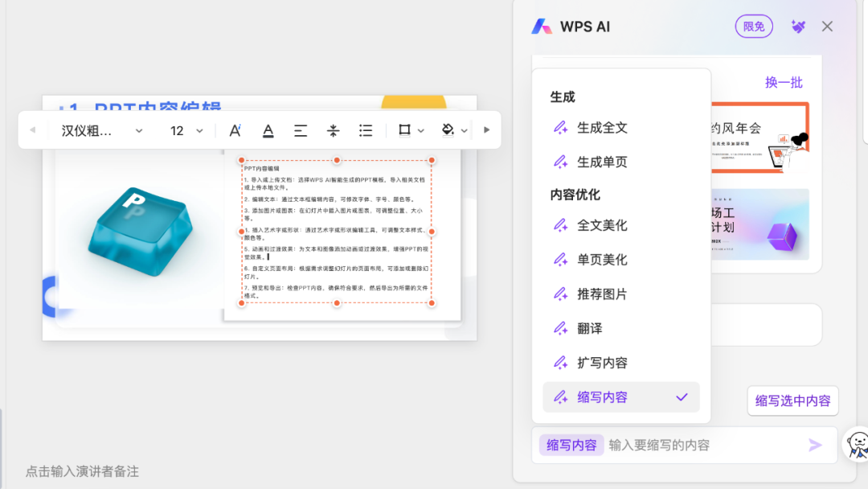Screen dimensions: 868x489
Task: Click the 限免 badge button
Action: click(x=753, y=27)
